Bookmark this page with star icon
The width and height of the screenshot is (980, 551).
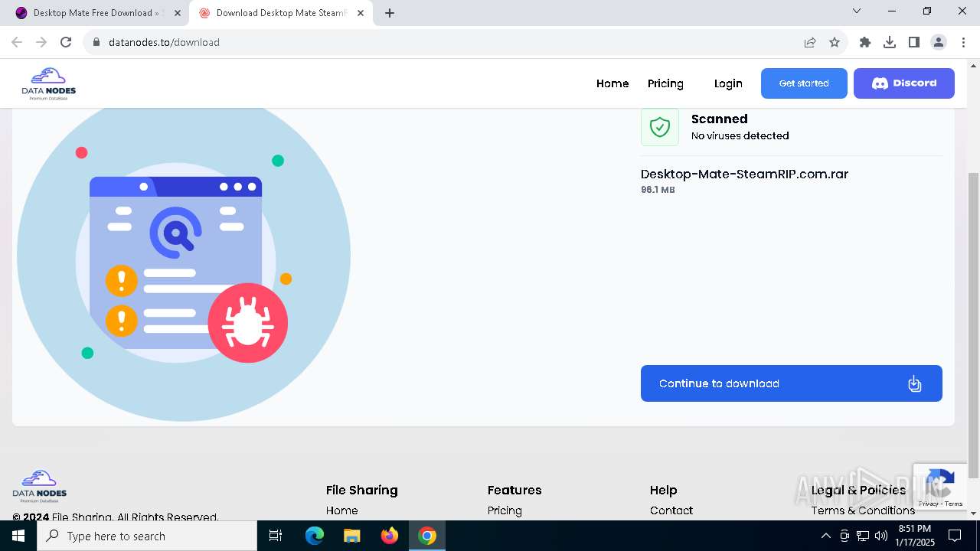pyautogui.click(x=835, y=42)
